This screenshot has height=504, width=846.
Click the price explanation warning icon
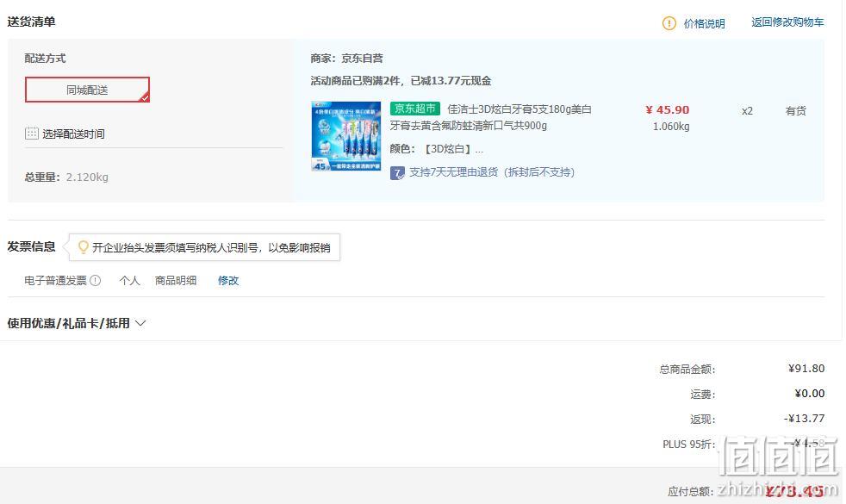click(669, 23)
